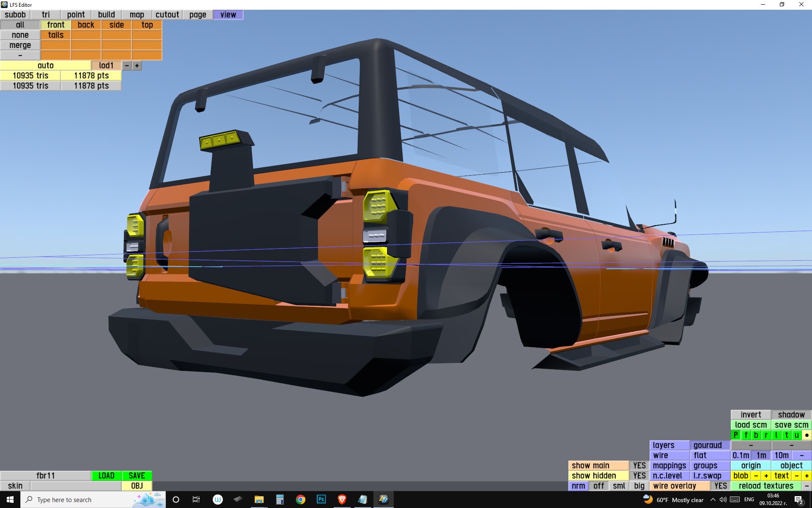The width and height of the screenshot is (812, 508).
Task: Click the P view preset button
Action: 735,435
